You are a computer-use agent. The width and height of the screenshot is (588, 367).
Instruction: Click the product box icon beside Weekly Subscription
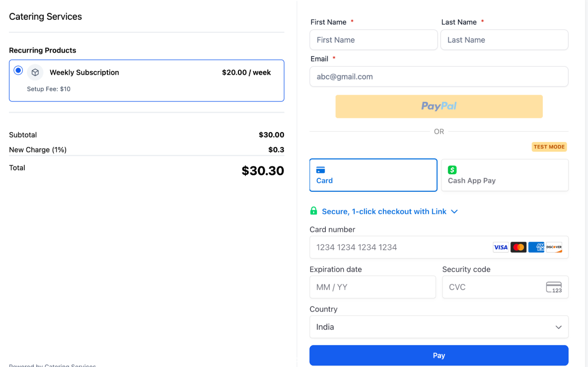point(35,73)
